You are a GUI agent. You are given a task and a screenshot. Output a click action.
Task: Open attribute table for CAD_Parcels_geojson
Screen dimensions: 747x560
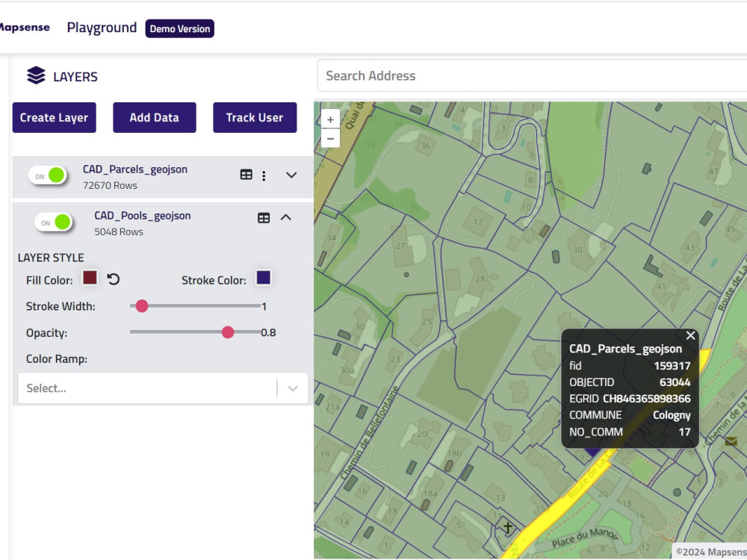247,175
